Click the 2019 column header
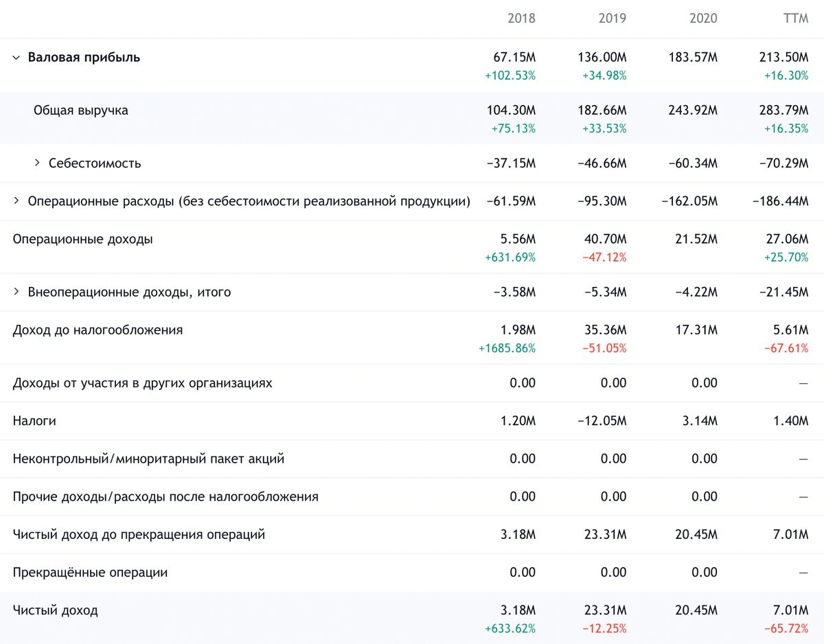 point(613,19)
